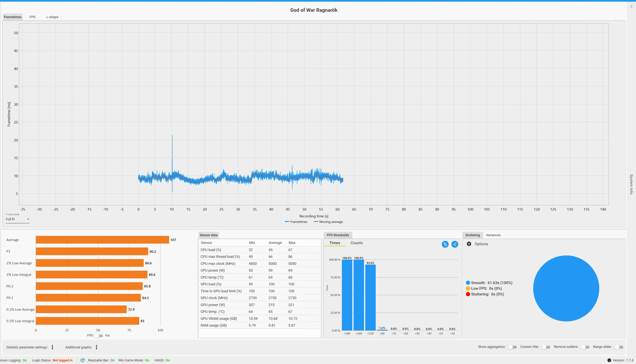Click the <120 threshold bar
The width and height of the screenshot is (636, 364).
pos(370,297)
